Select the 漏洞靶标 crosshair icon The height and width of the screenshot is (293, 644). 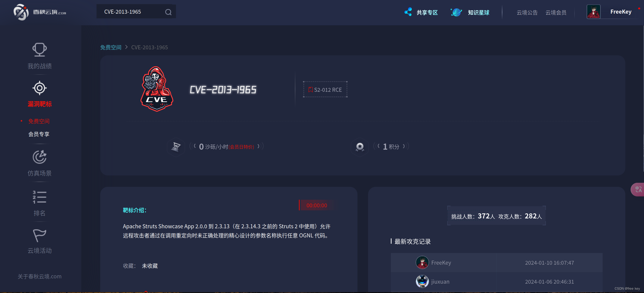point(39,88)
